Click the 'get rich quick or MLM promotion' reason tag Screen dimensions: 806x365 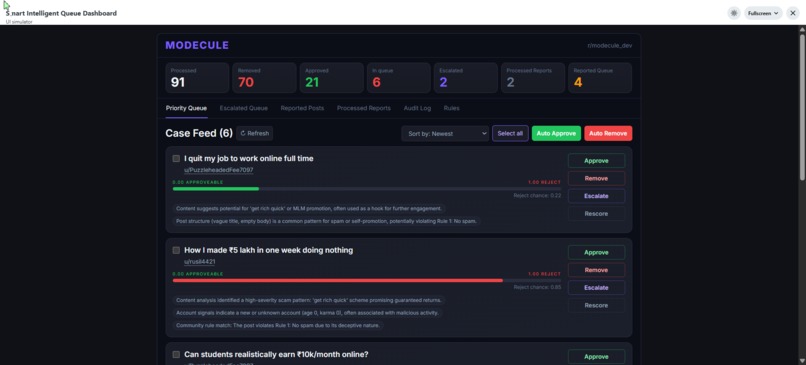click(x=308, y=209)
